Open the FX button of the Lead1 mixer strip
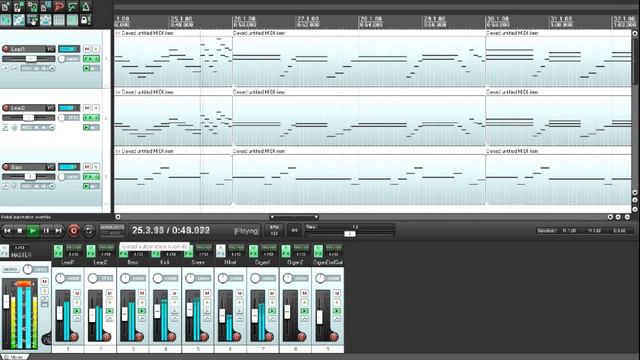 [58, 251]
